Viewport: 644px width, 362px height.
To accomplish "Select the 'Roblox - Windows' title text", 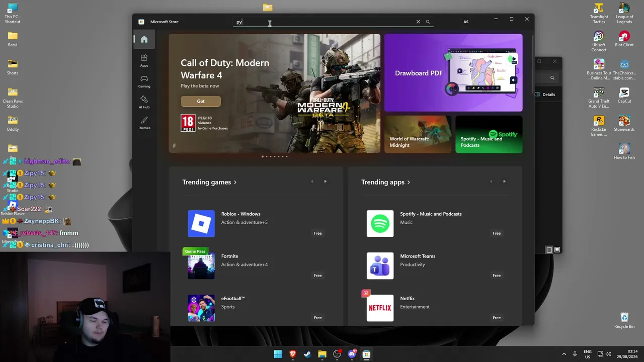I will (x=241, y=214).
